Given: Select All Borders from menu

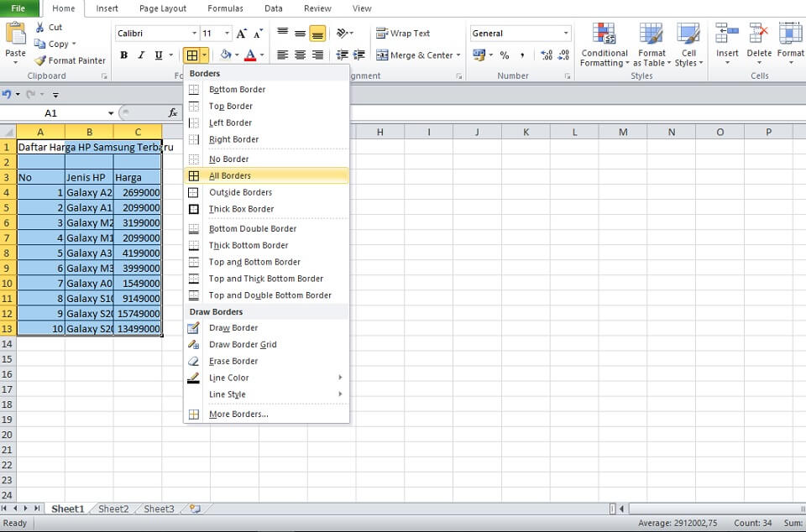Looking at the screenshot, I should pyautogui.click(x=266, y=175).
